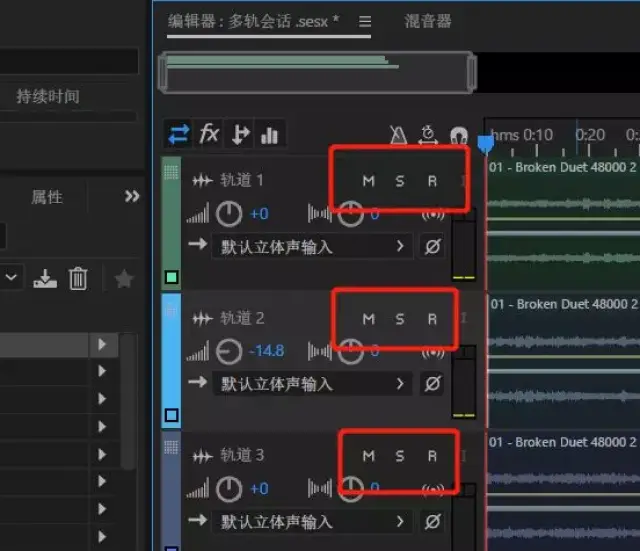
Task: Click the 持续时间 column header
Action: pyautogui.click(x=48, y=97)
